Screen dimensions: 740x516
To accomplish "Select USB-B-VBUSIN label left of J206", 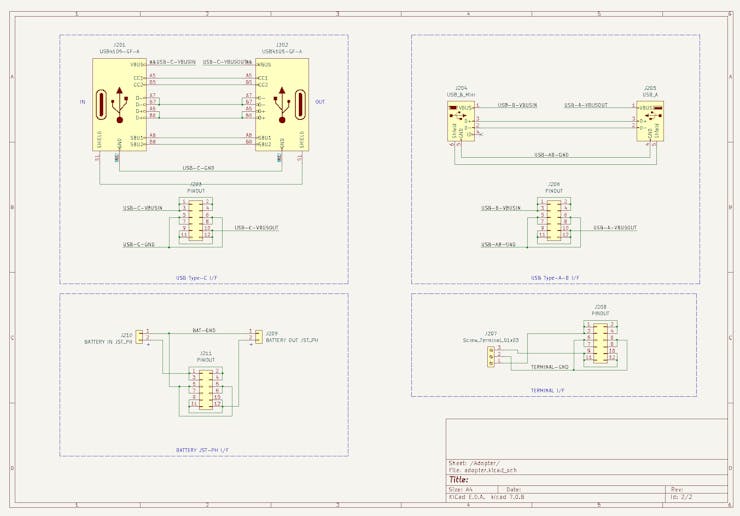I will point(501,208).
